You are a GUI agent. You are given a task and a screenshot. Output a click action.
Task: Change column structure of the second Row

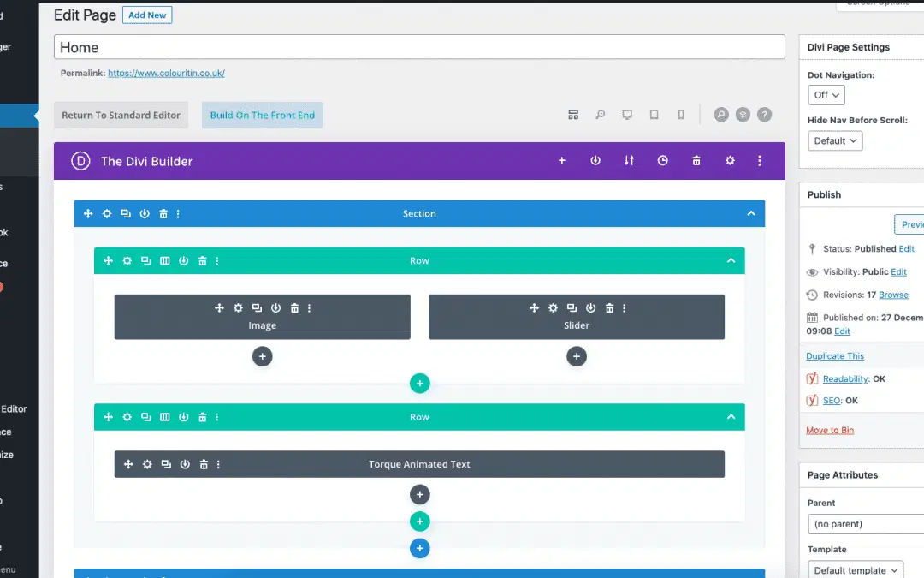tap(164, 417)
